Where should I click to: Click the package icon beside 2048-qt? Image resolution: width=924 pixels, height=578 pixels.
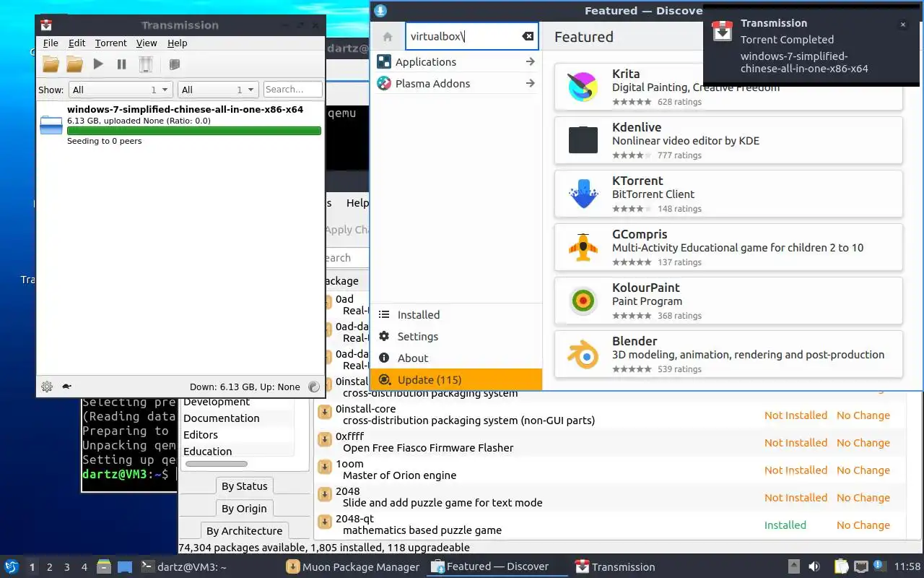[326, 522]
